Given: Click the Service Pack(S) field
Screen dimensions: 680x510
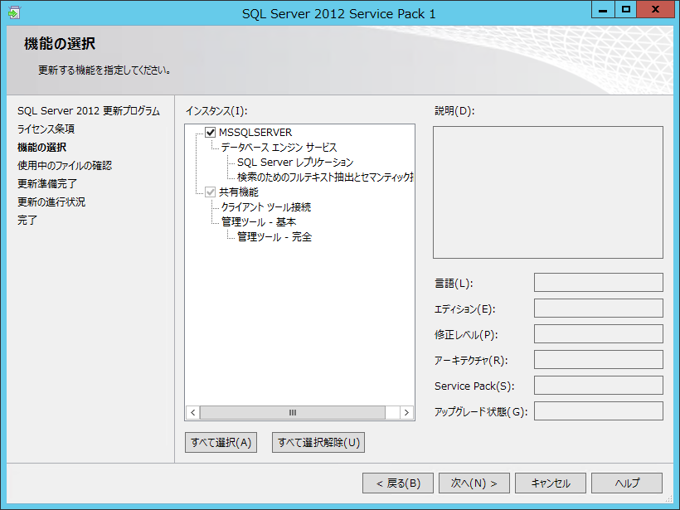Looking at the screenshot, I should pyautogui.click(x=598, y=385).
